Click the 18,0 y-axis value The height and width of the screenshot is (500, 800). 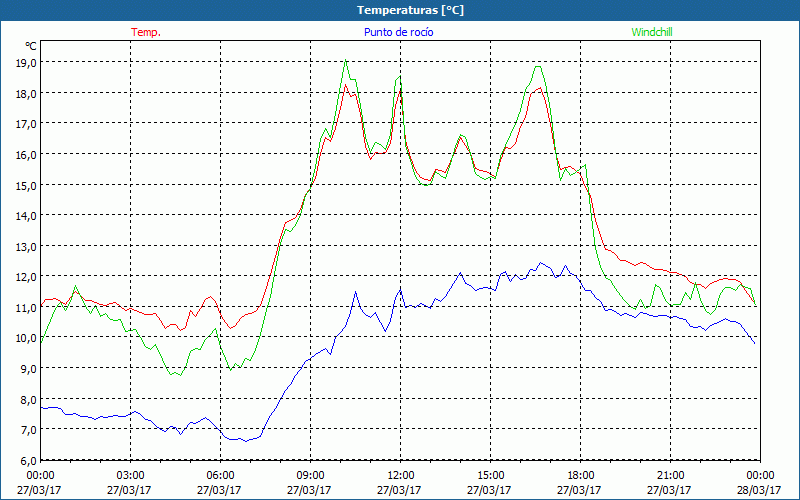coord(27,93)
